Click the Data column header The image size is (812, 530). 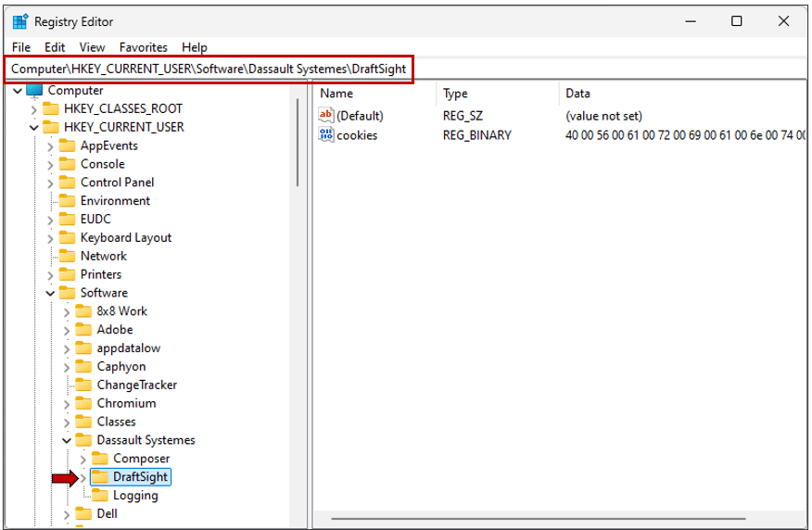[x=683, y=94]
